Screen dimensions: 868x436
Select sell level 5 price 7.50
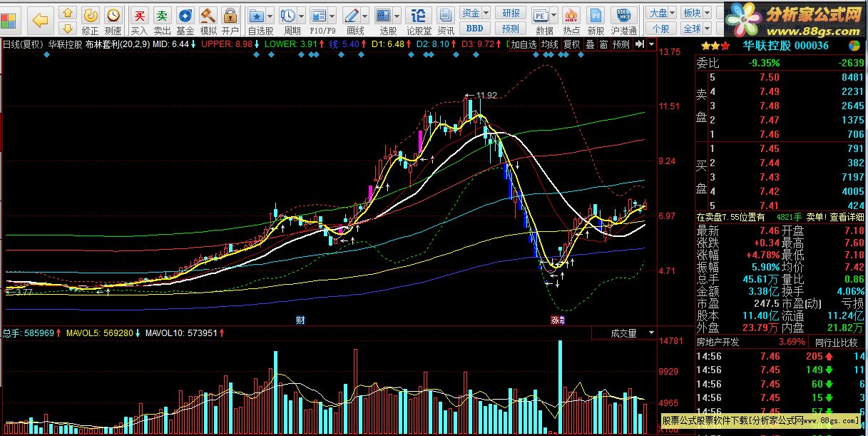pyautogui.click(x=770, y=77)
